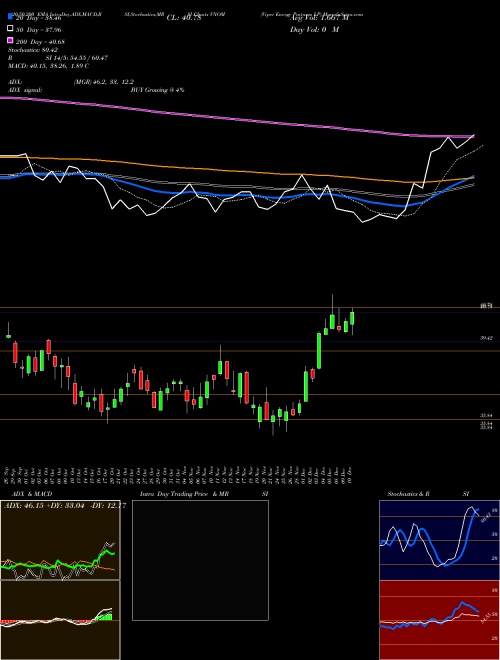
Task: Click the empty Intra Day Trading Price panel
Action: (x=200, y=560)
